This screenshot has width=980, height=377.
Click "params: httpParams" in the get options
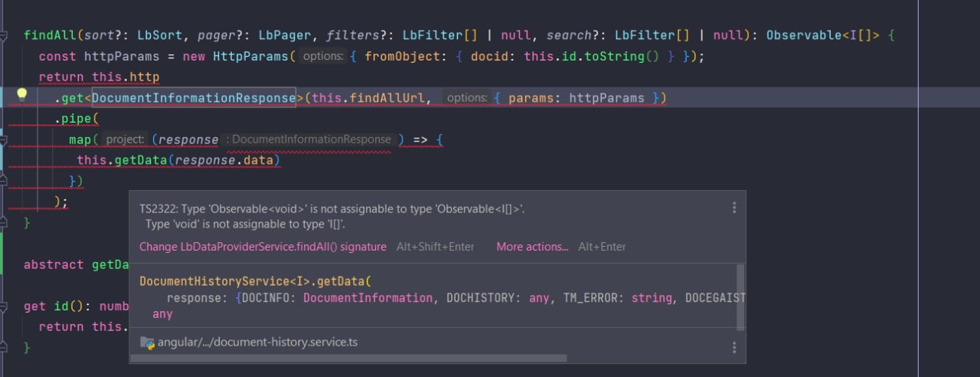point(577,98)
